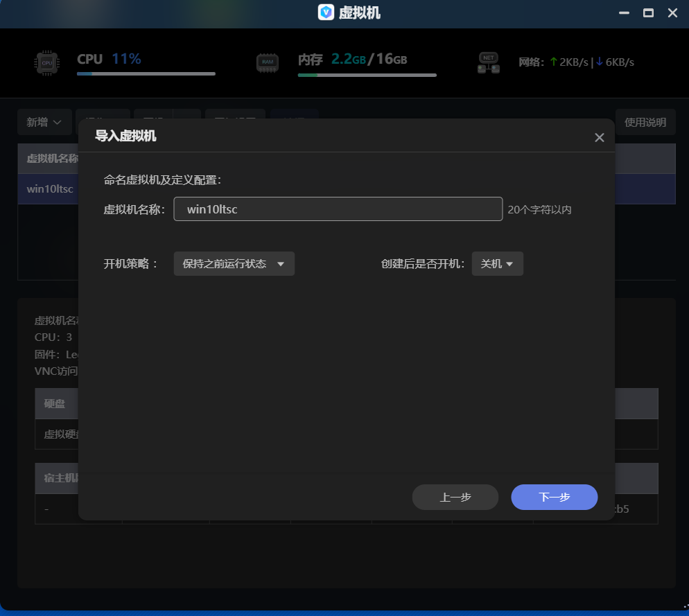
Task: Click the 虚拟机名称 input field
Action: pyautogui.click(x=338, y=209)
